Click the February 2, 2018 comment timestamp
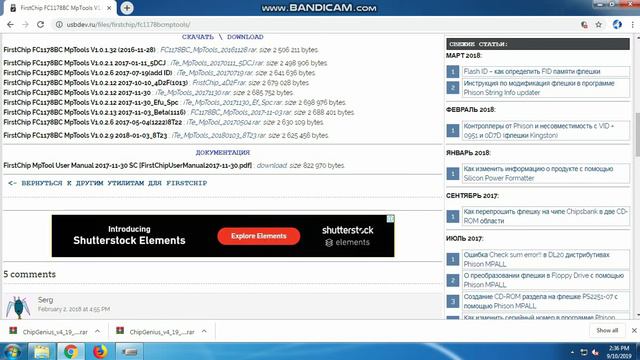640x360 pixels. [74, 309]
